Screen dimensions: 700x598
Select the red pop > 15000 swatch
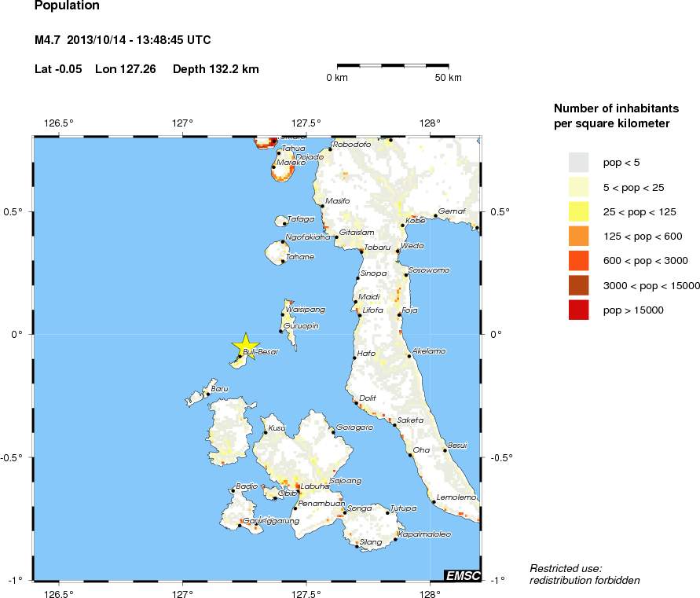[x=578, y=310]
